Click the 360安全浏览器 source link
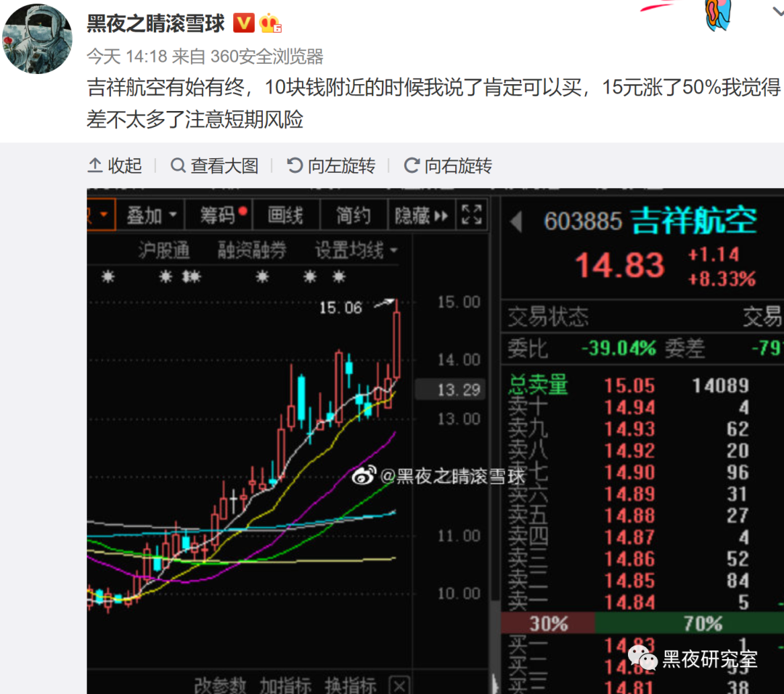 pyautogui.click(x=266, y=57)
